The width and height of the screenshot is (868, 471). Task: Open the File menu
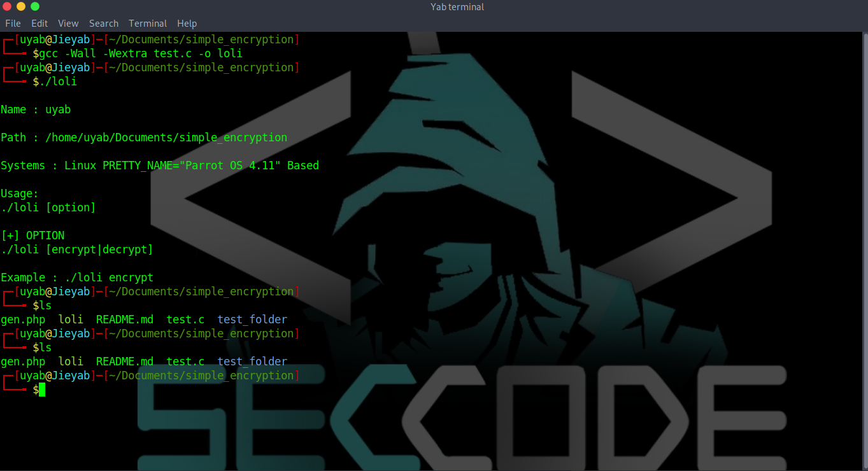13,24
